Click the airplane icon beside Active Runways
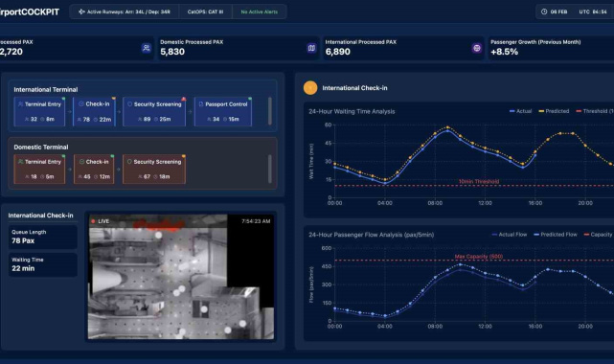Image resolution: width=614 pixels, height=364 pixels. click(81, 11)
